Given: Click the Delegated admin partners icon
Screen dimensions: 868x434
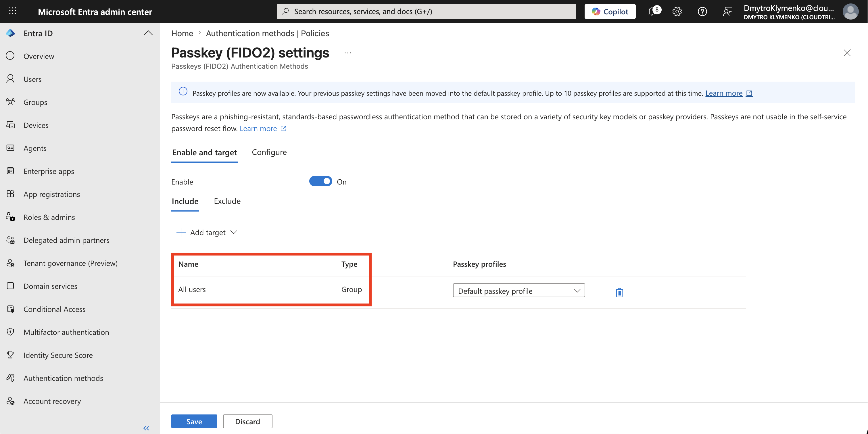Looking at the screenshot, I should tap(10, 240).
